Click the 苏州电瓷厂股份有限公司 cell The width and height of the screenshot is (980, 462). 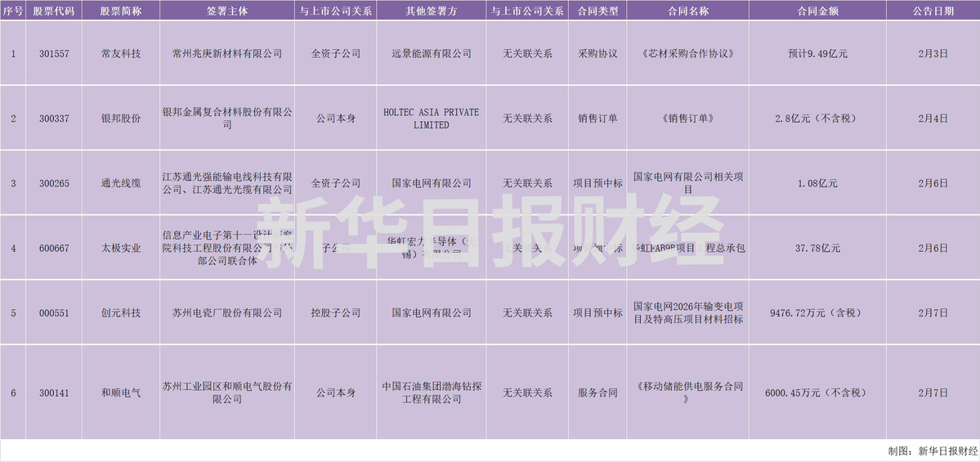tap(226, 313)
